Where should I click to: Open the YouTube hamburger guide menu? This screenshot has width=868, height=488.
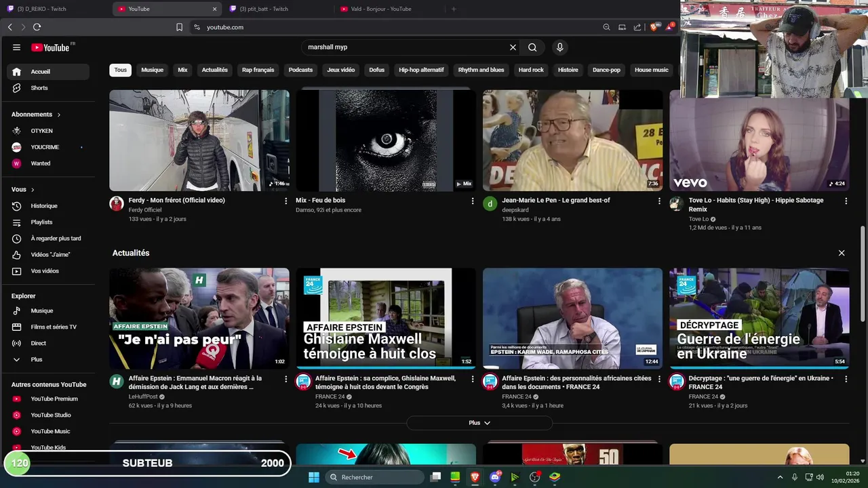pos(16,47)
